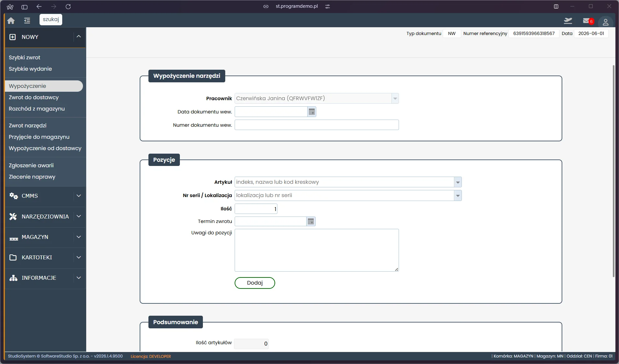Screen dimensions: 619x364
Task: Click the browser app logo icon
Action: (10, 7)
